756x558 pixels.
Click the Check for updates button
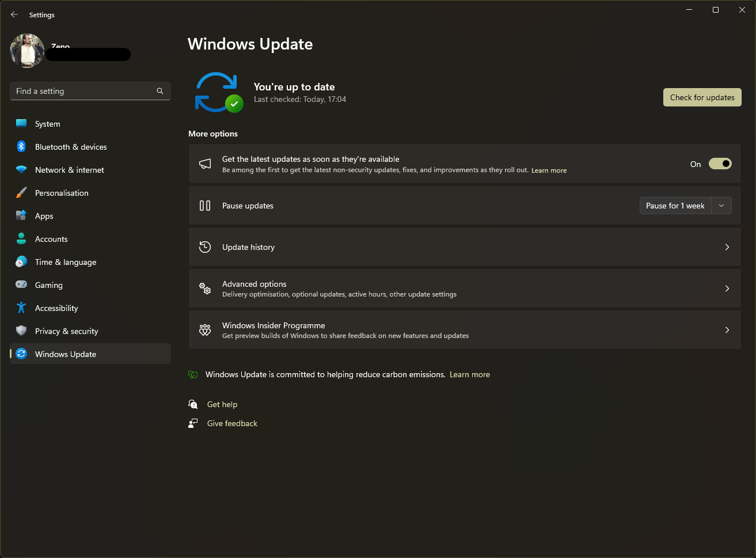coord(702,97)
